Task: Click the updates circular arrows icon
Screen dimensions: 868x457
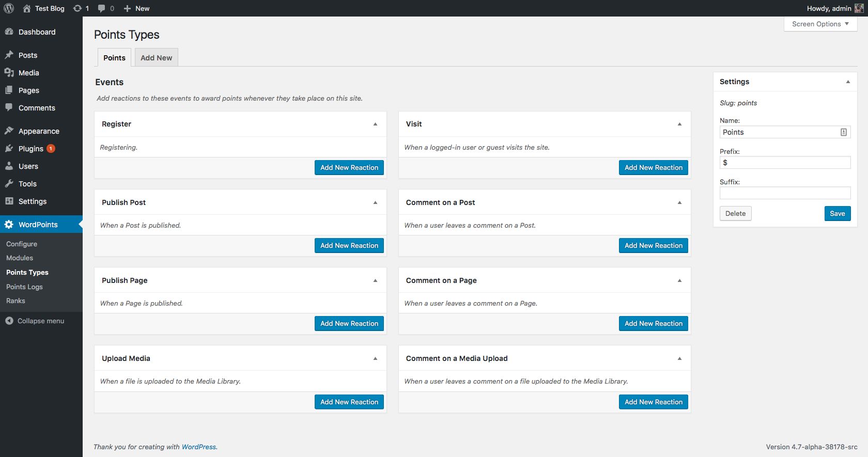Action: [x=78, y=8]
